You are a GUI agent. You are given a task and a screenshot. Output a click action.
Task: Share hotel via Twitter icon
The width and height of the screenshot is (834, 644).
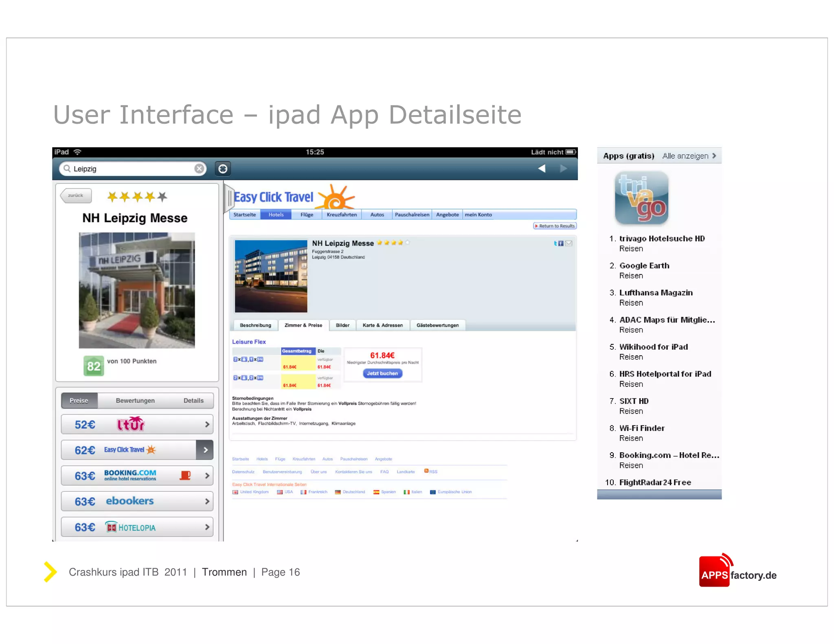(555, 243)
